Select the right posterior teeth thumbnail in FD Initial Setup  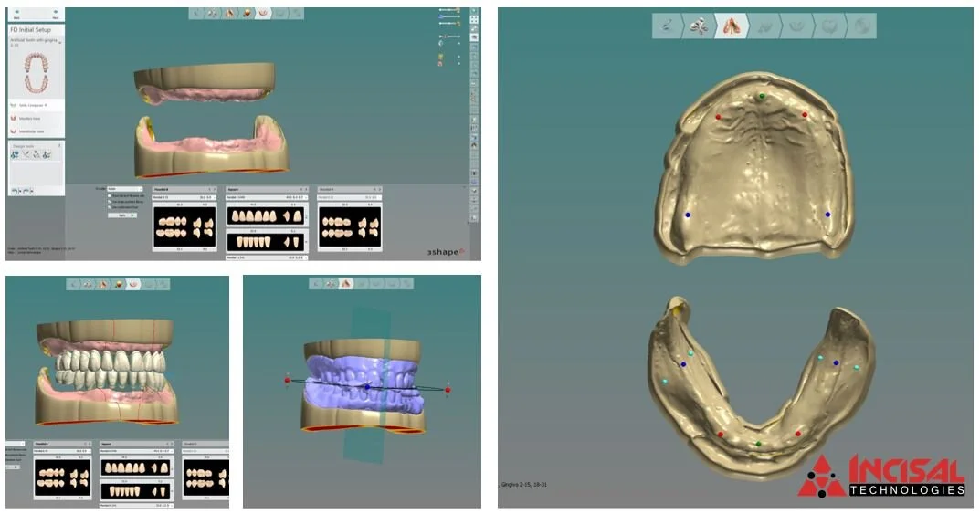350,226
